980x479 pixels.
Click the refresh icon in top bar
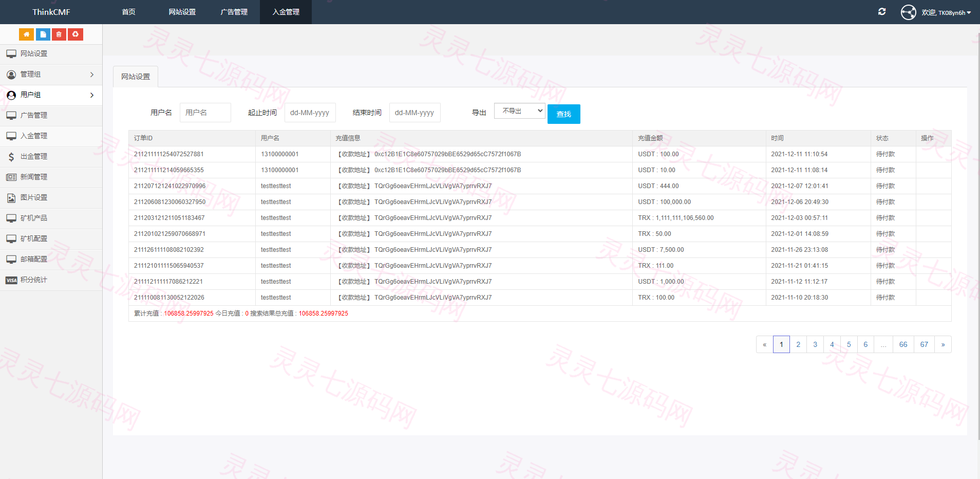click(882, 12)
